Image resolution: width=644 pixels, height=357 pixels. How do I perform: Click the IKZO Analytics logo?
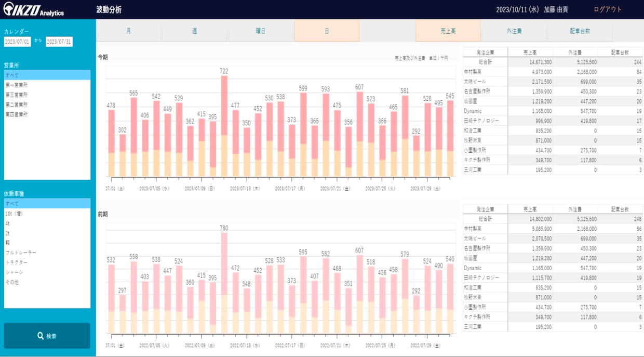click(33, 9)
